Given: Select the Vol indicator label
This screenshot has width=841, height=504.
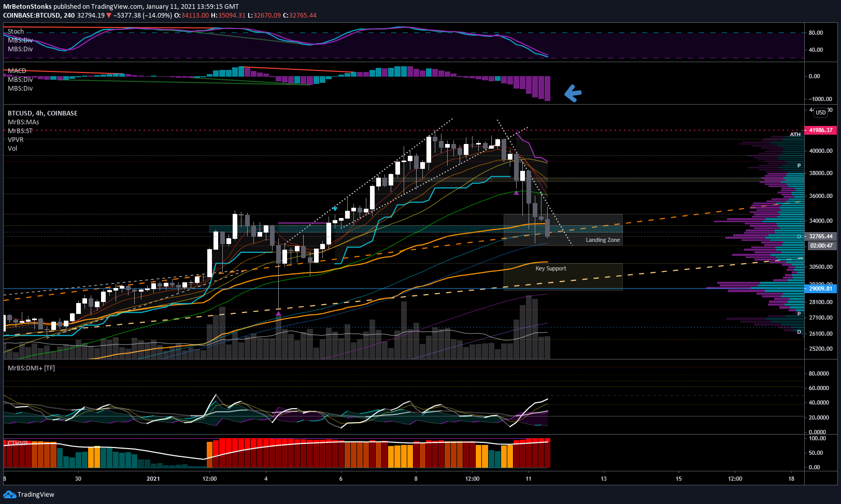Looking at the screenshot, I should click(x=12, y=149).
